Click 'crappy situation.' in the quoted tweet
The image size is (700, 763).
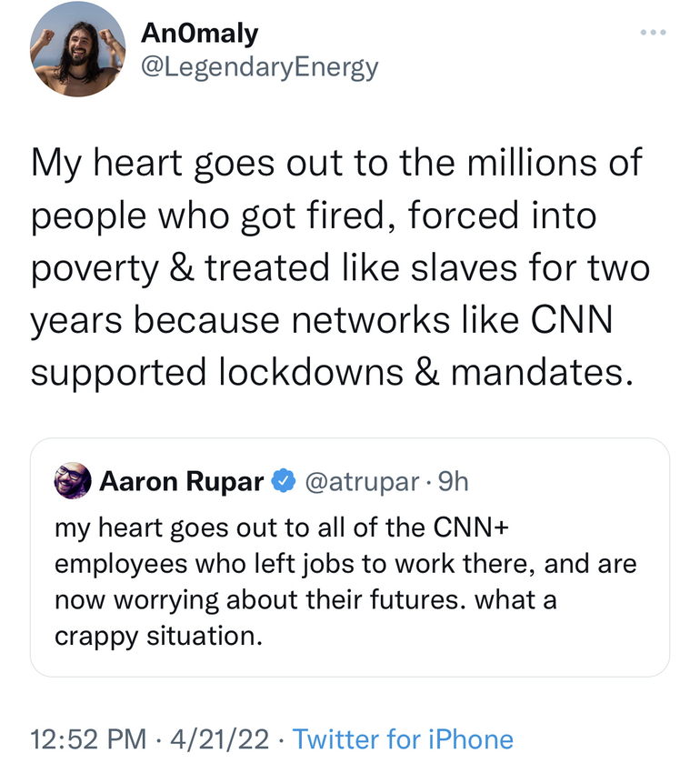tap(160, 636)
